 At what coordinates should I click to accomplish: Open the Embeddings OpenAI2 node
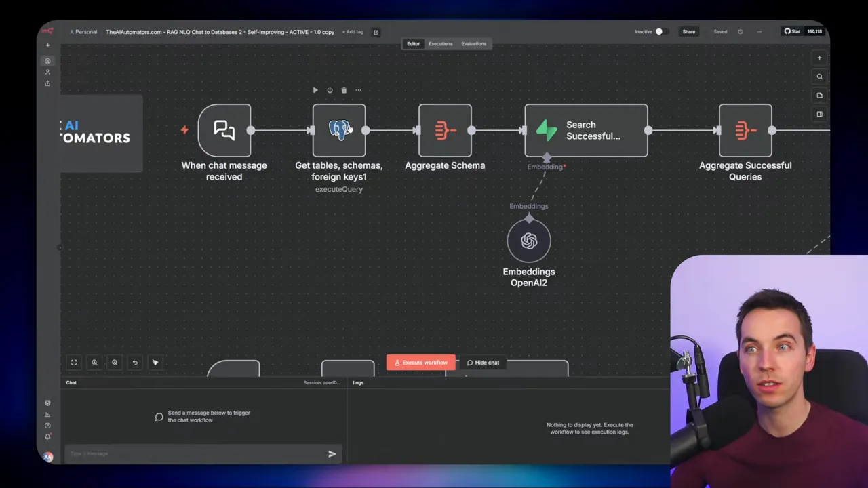[x=529, y=241]
